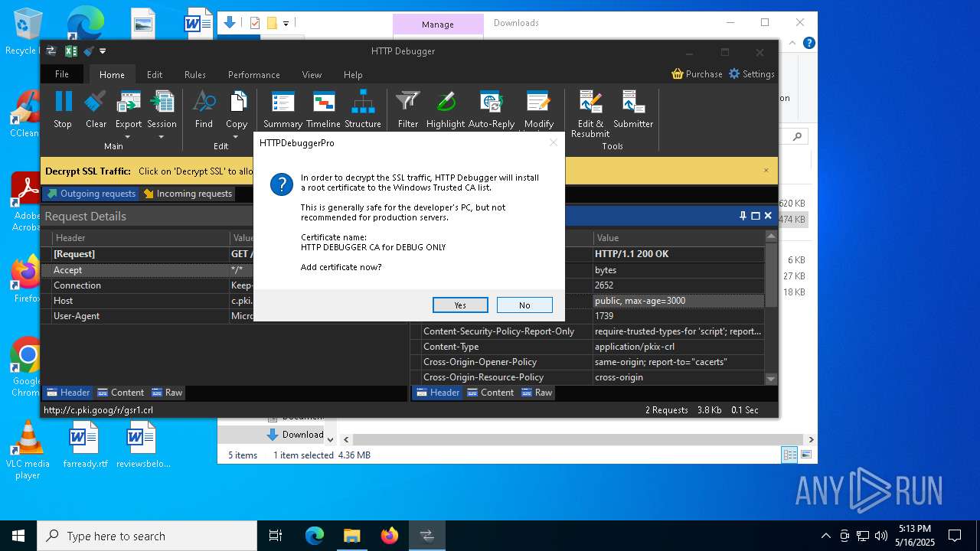Switch to the View ribbon tab
This screenshot has height=551, width=980.
click(312, 74)
